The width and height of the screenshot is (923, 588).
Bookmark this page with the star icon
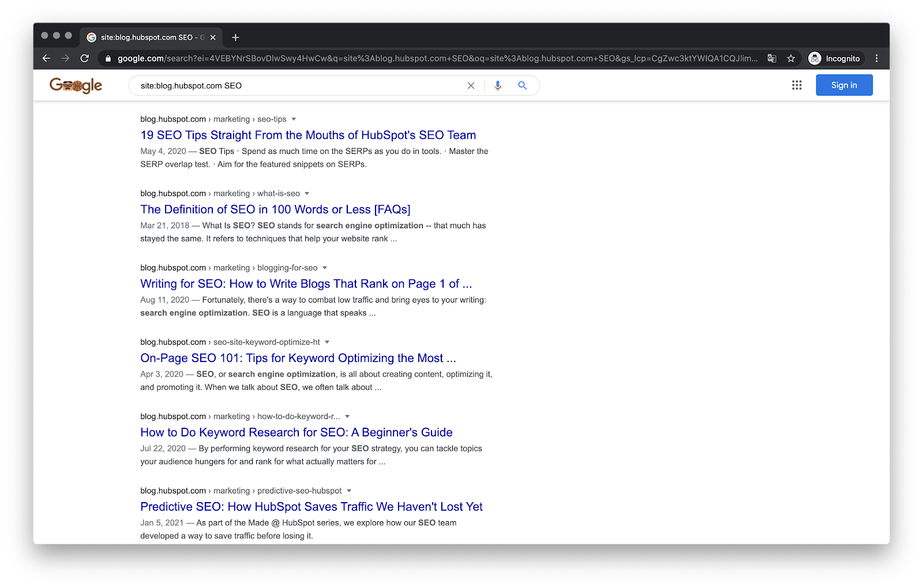(x=791, y=58)
